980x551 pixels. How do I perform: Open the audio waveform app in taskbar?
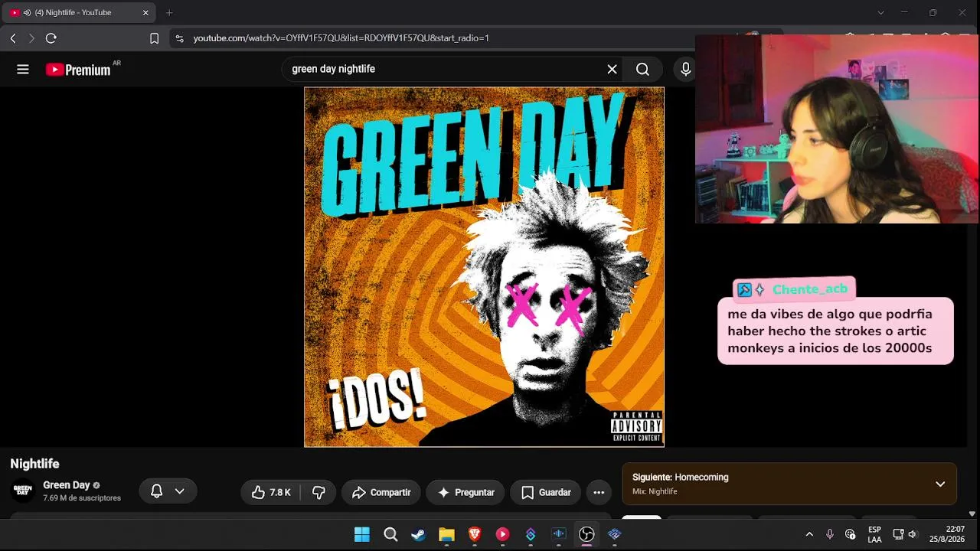click(x=559, y=534)
